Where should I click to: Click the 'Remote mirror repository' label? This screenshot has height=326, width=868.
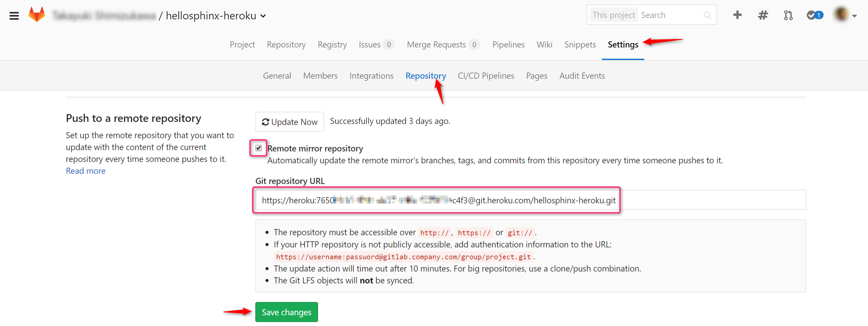point(315,149)
